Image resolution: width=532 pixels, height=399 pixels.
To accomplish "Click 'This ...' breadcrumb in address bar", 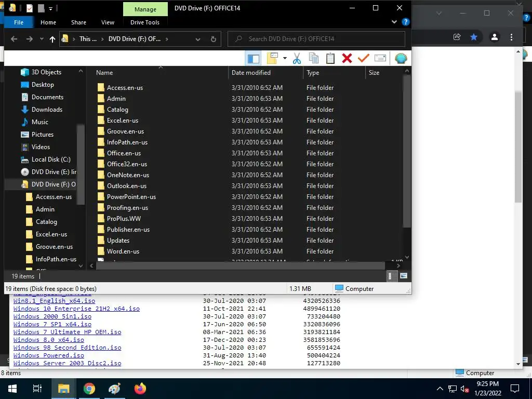I will pos(88,39).
